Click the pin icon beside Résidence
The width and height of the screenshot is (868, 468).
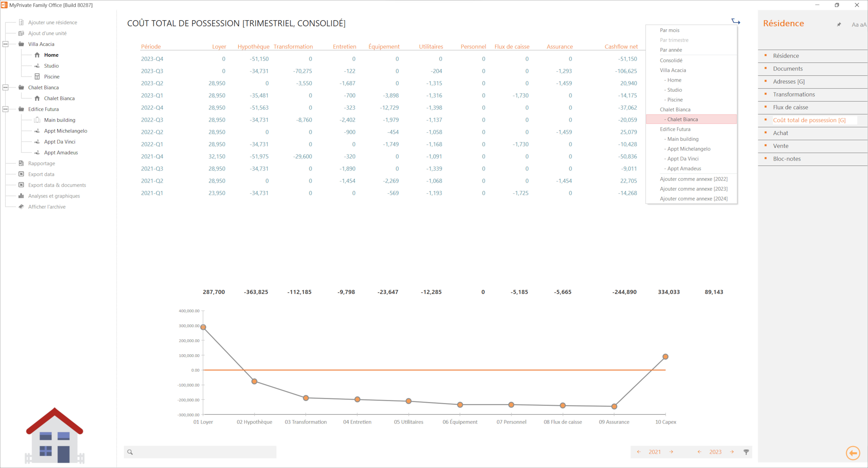pyautogui.click(x=839, y=24)
